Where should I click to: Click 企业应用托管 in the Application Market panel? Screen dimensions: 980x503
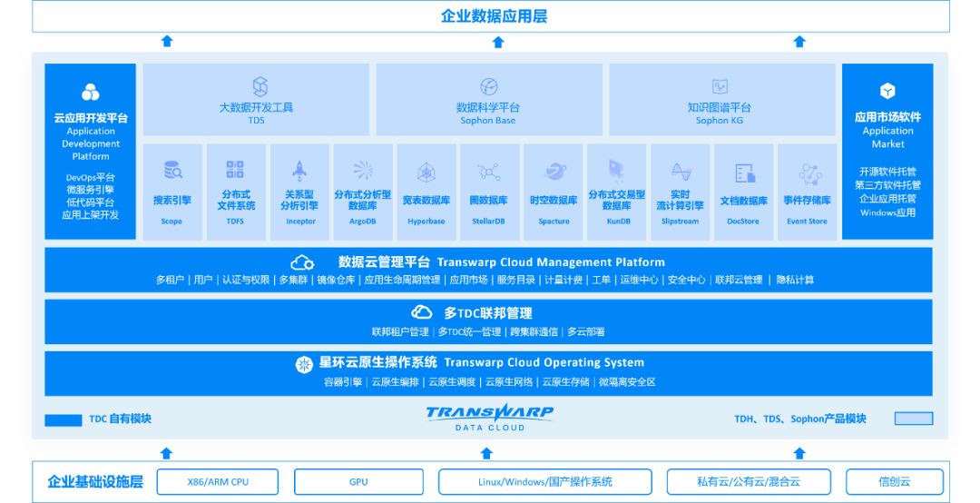pyautogui.click(x=887, y=199)
